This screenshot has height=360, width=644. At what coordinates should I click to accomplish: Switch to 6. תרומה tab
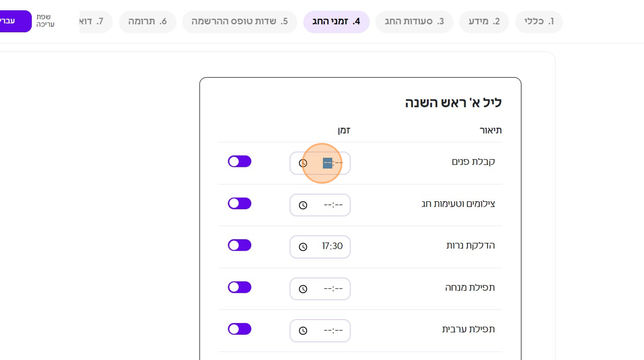coord(147,22)
